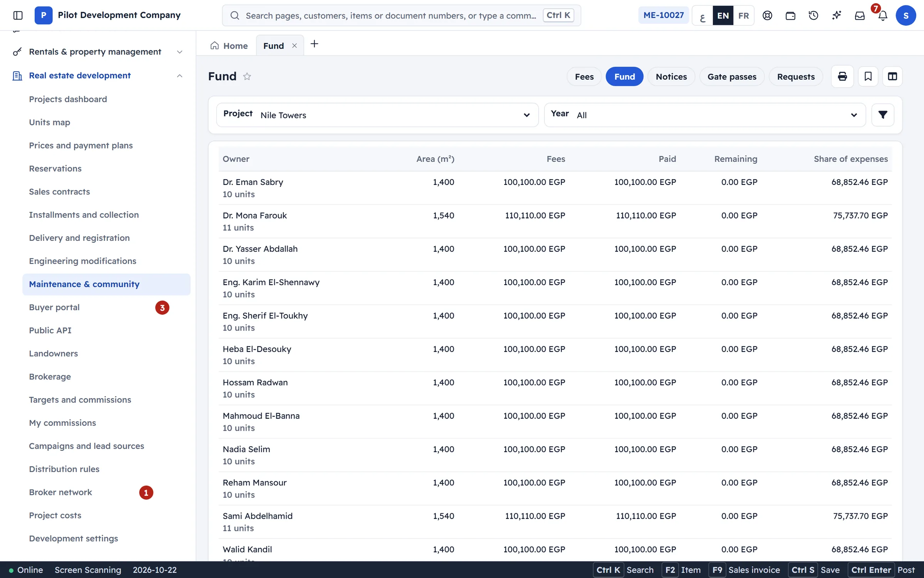Image resolution: width=924 pixels, height=578 pixels.
Task: Add a new tab with plus
Action: (x=314, y=44)
